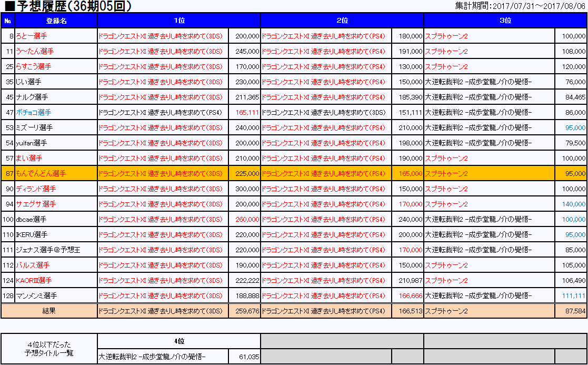Click the value 300,000

pos(247,189)
